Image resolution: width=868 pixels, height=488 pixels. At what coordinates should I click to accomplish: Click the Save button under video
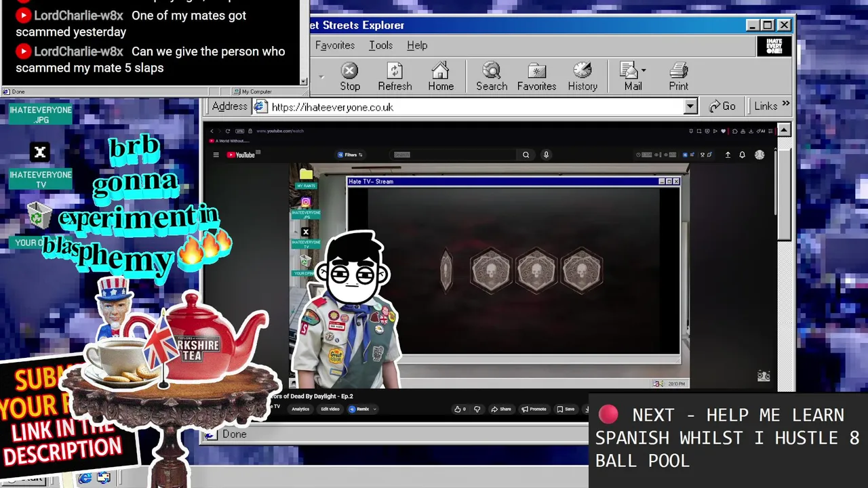pos(566,409)
